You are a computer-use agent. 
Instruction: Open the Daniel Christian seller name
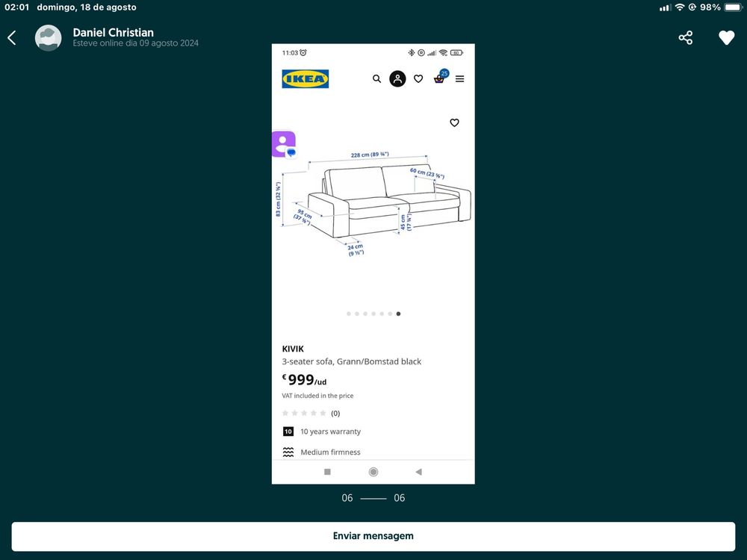point(113,32)
